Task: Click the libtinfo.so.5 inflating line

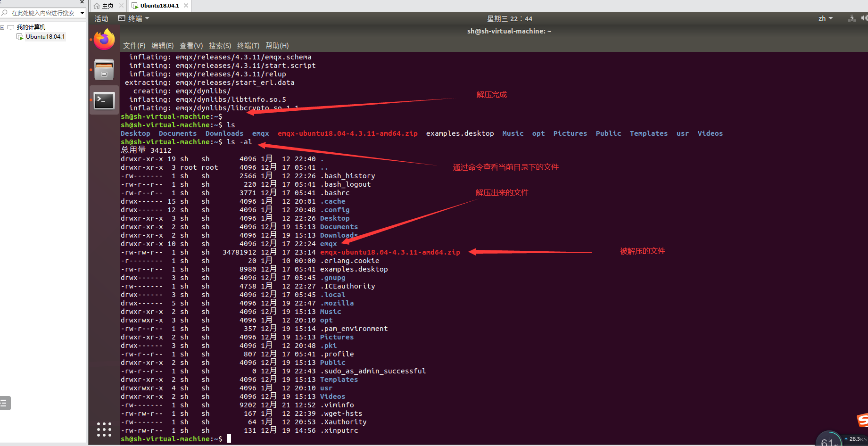Action: click(207, 99)
